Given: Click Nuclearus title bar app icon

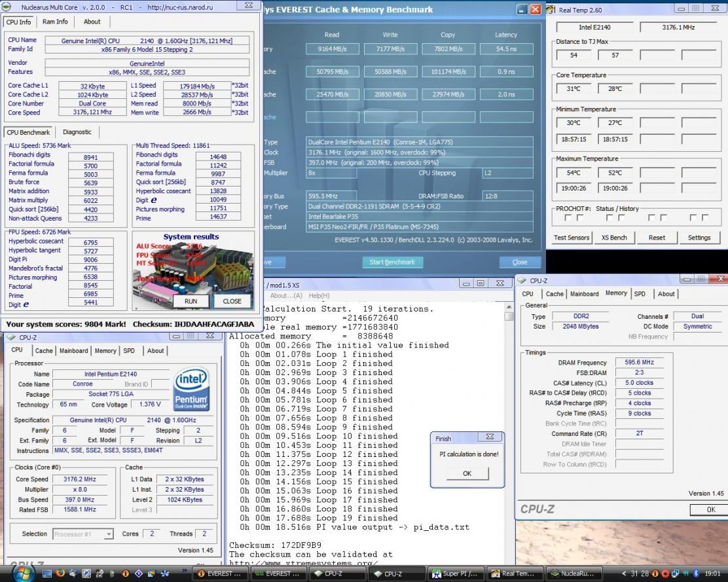Looking at the screenshot, I should 6,7.
